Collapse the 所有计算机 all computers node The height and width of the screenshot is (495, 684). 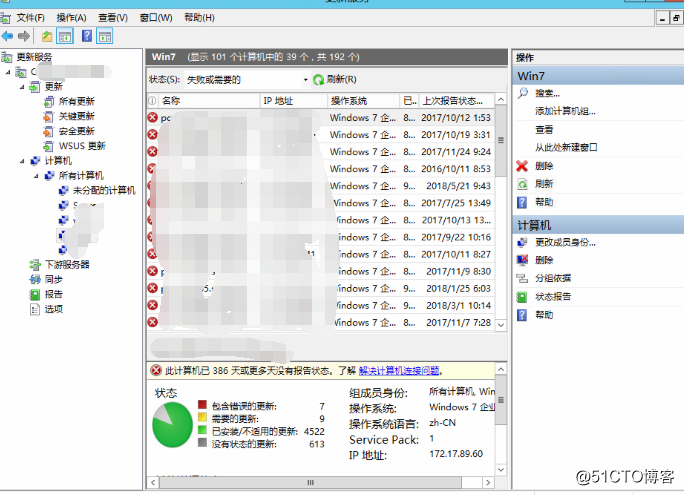36,176
